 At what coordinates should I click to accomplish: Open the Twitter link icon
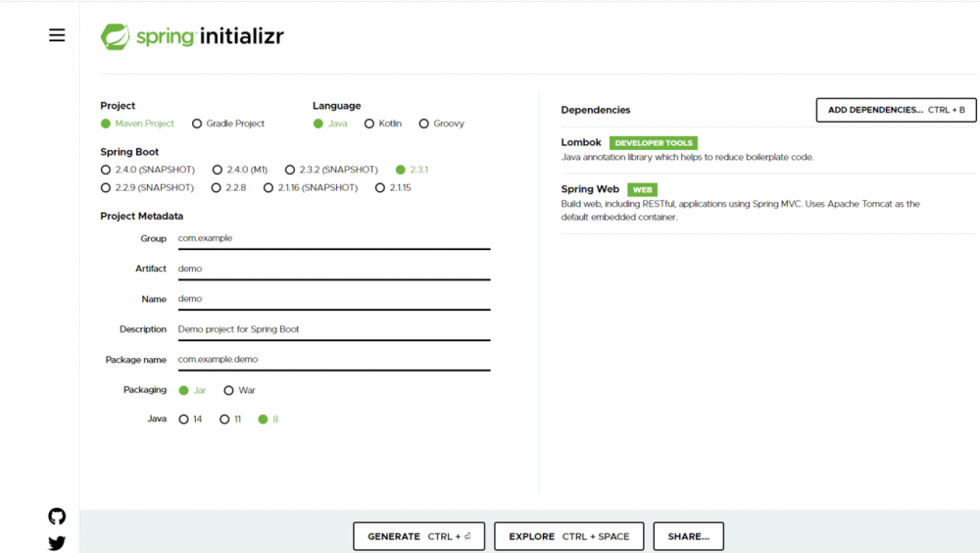click(x=57, y=542)
